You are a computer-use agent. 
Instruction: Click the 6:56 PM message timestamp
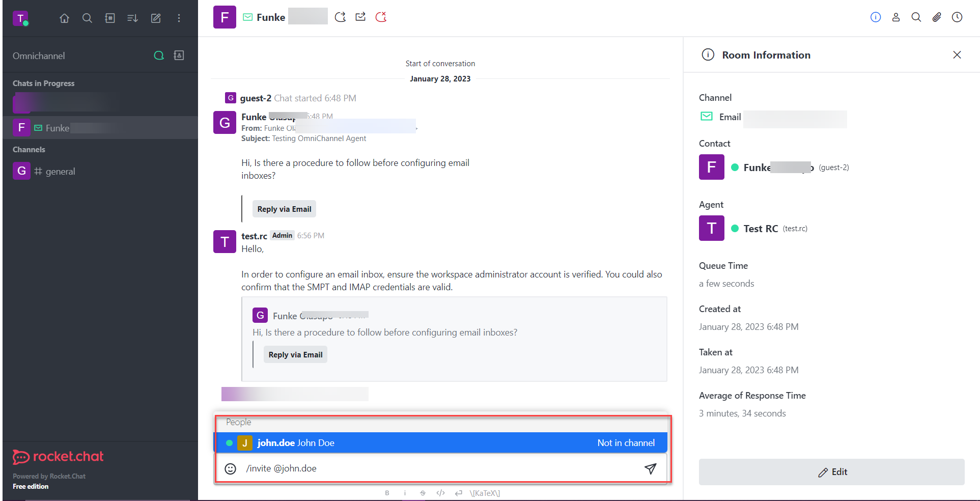[x=311, y=236]
